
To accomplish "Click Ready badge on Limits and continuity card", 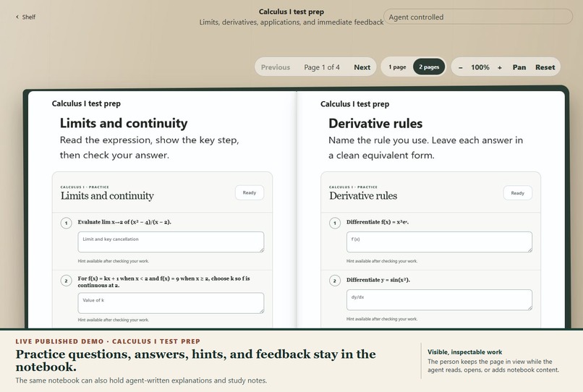I will pos(250,192).
